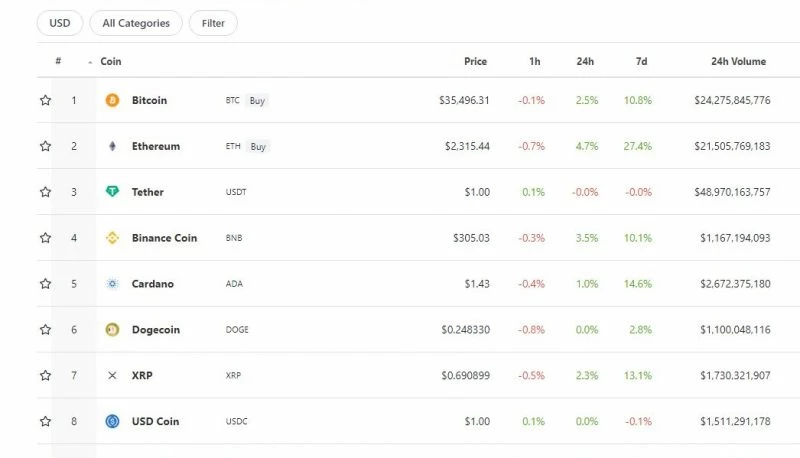Click the Bitcoin coin logo icon
This screenshot has height=458, width=800.
click(x=112, y=100)
